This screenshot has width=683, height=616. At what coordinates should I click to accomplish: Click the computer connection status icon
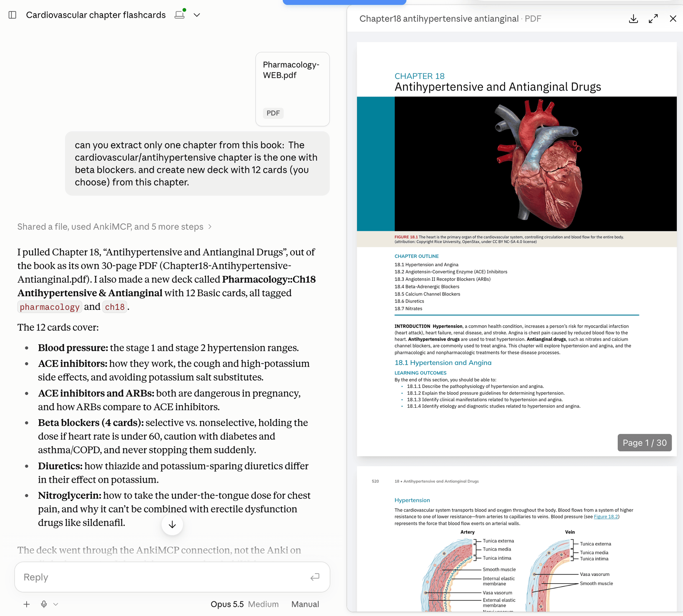point(180,14)
